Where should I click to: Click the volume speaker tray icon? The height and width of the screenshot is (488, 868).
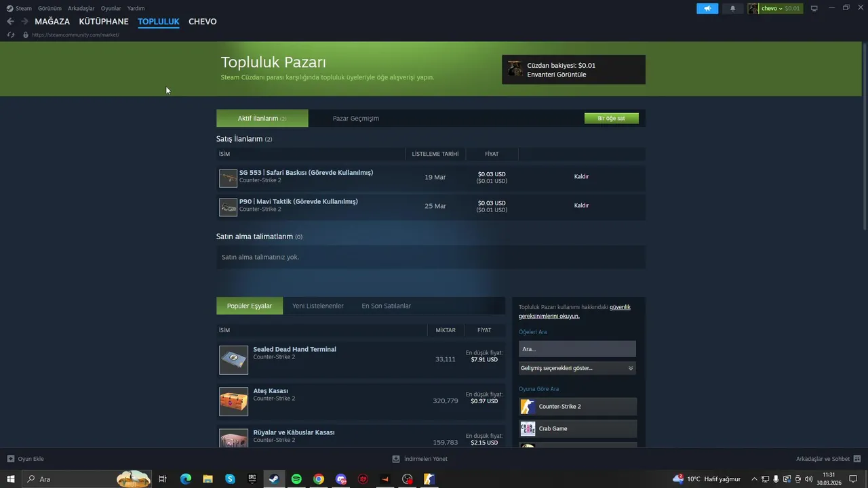tap(808, 479)
